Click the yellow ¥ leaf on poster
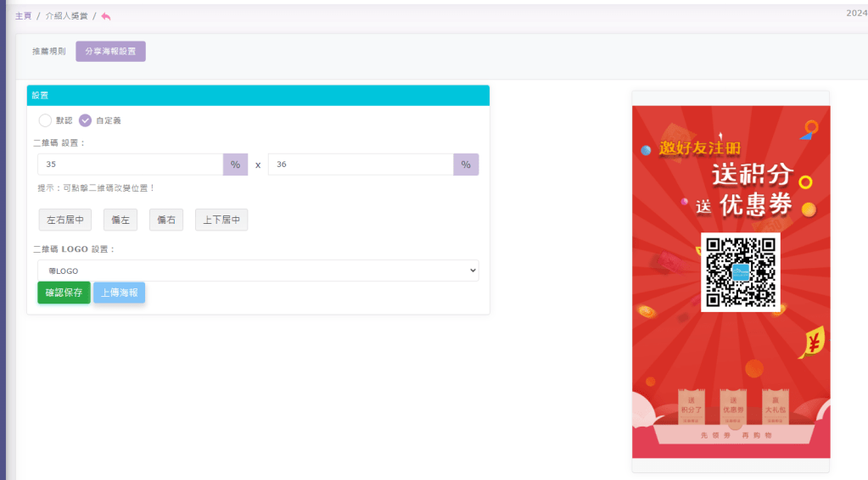The width and height of the screenshot is (868, 480). tap(812, 343)
